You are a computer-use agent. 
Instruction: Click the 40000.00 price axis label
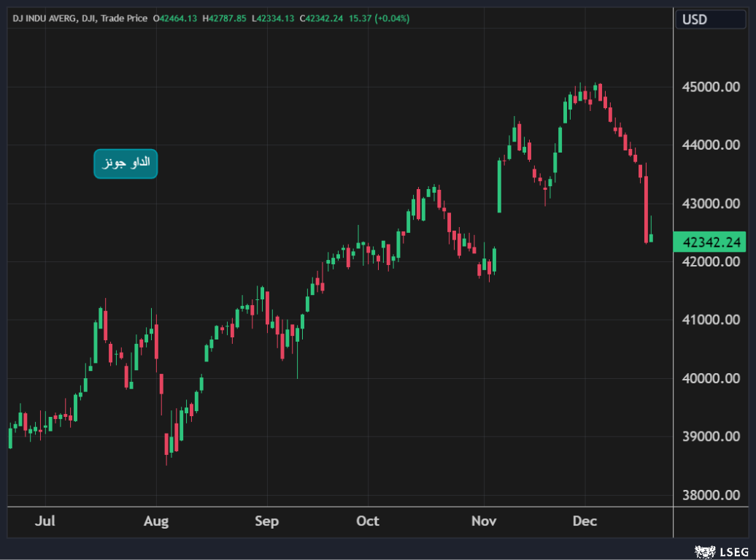(709, 378)
